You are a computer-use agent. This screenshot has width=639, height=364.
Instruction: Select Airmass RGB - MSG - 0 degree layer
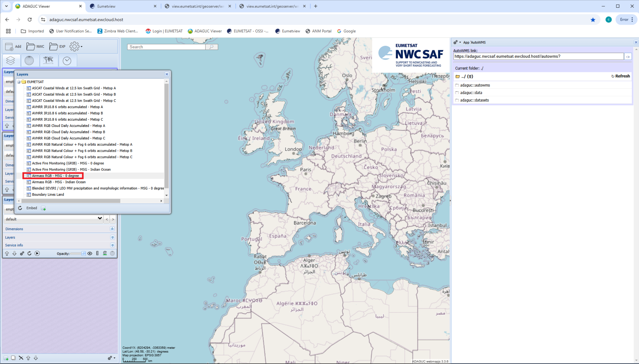pyautogui.click(x=55, y=175)
